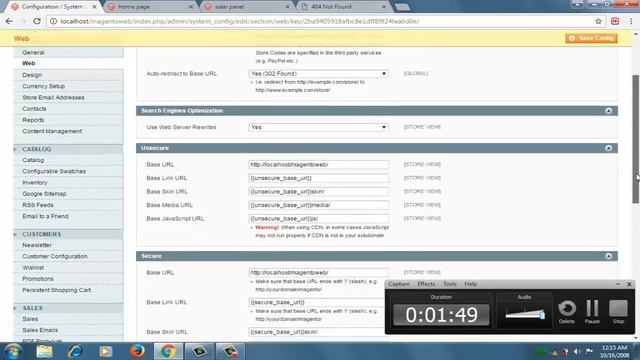Collapse the Secure section arrow
640x360 pixels.
[x=608, y=256]
